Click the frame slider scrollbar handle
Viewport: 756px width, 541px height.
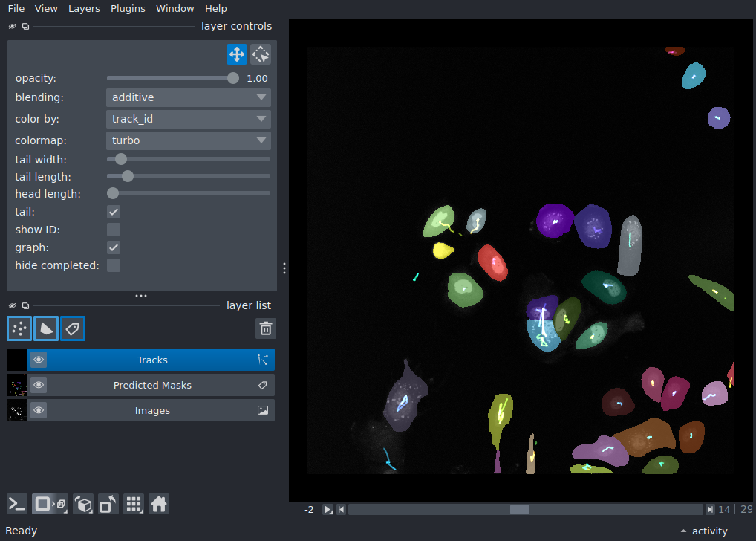tap(520, 510)
